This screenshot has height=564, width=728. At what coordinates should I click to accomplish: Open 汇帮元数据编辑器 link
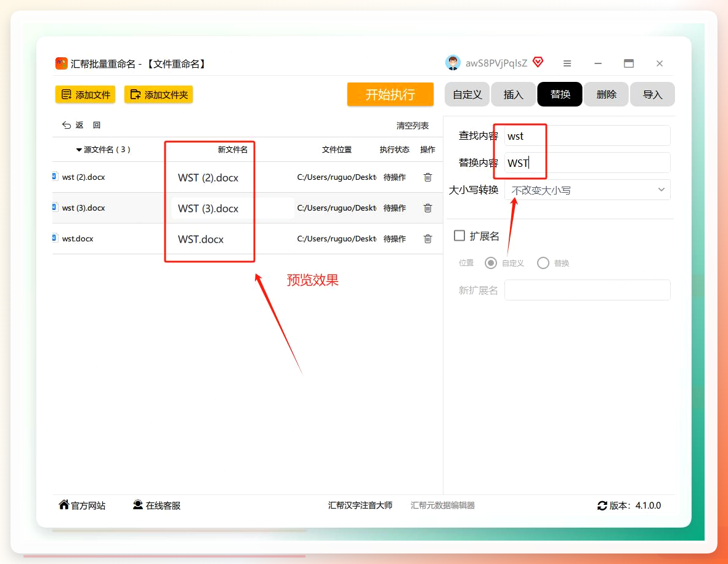(x=442, y=505)
